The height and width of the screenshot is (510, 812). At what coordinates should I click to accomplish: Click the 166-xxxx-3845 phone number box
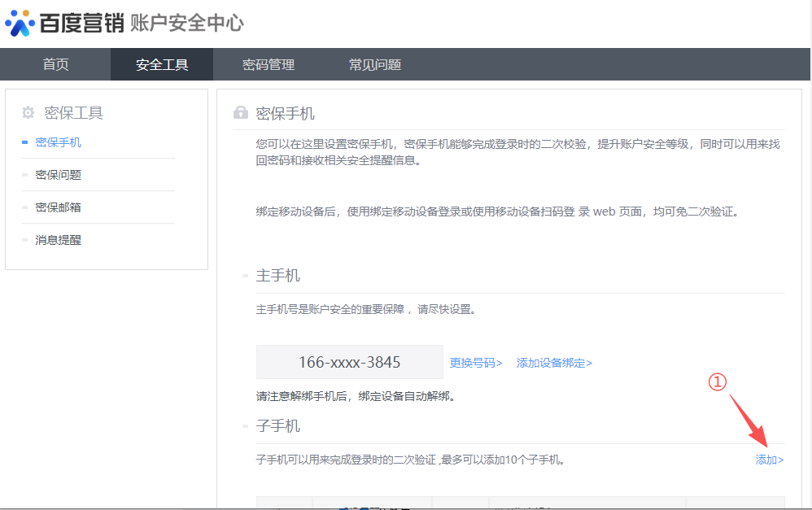350,362
